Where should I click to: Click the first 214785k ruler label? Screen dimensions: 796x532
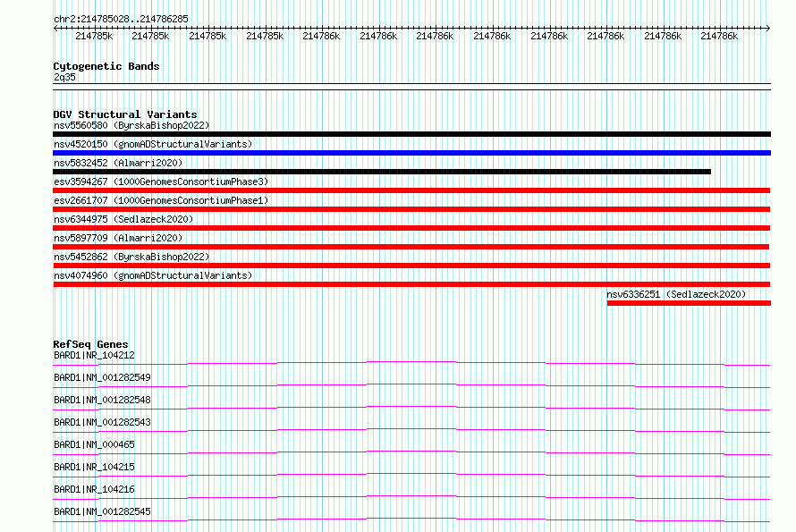[94, 36]
